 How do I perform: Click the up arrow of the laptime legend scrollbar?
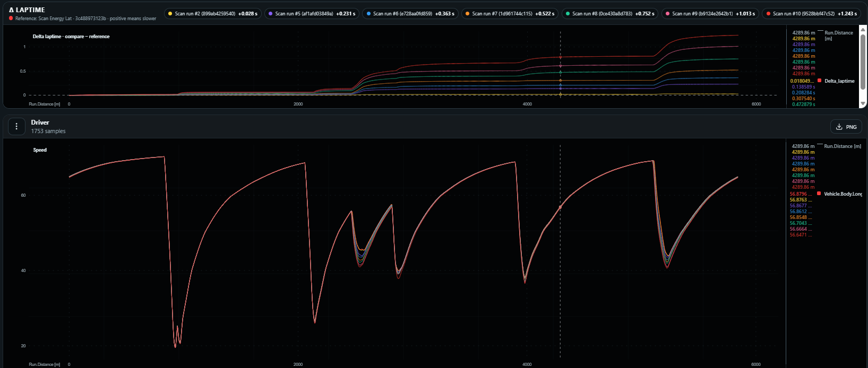tap(863, 29)
